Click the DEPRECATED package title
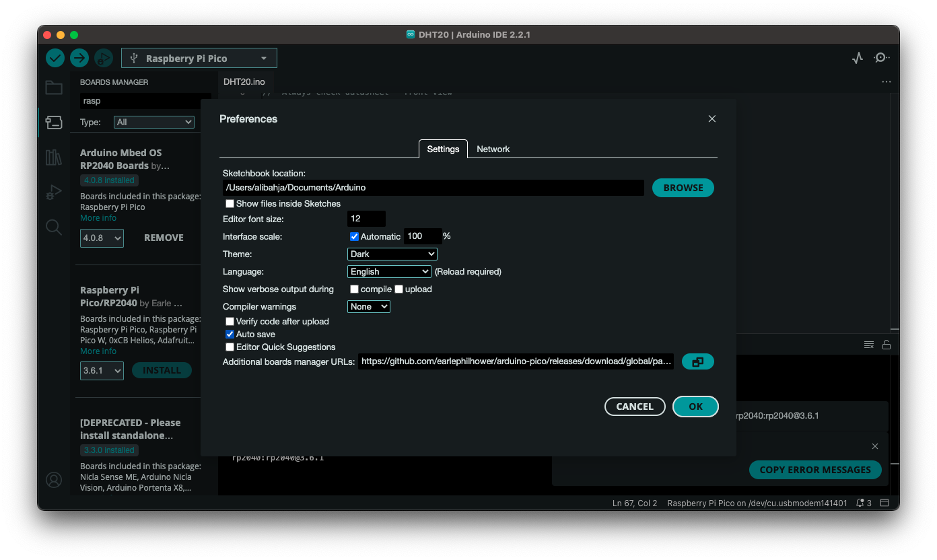Image resolution: width=937 pixels, height=560 pixels. [130, 429]
